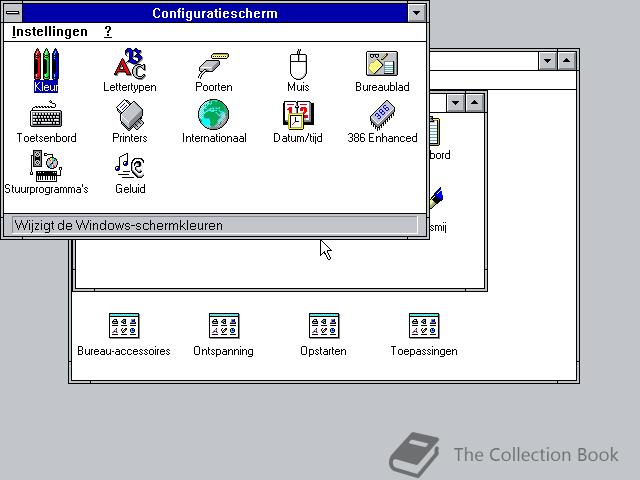Open the ? help menu

pos(108,31)
